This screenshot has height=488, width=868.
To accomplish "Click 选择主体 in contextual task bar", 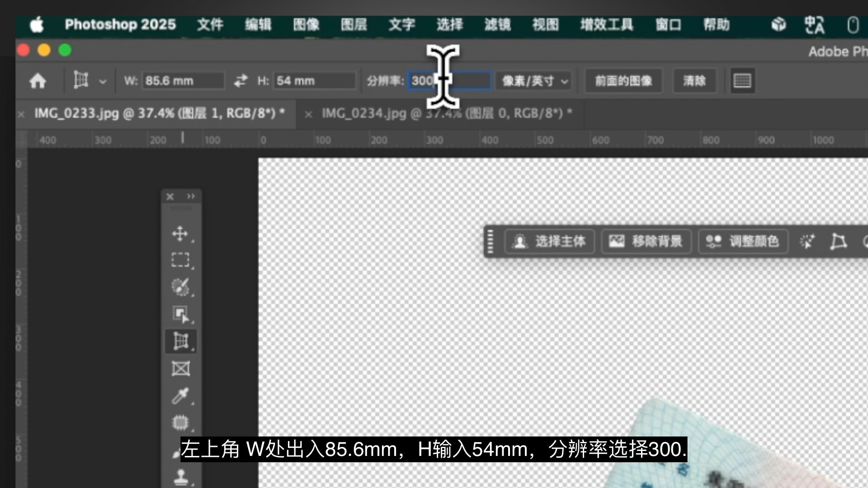I will point(549,241).
